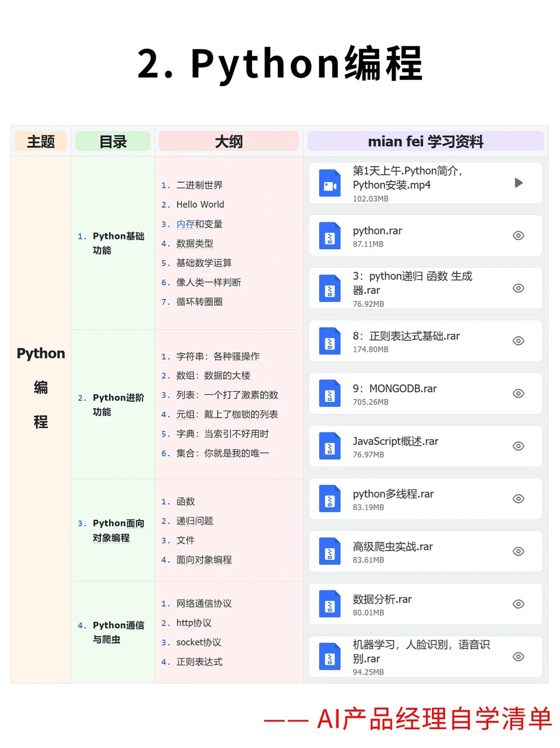Click the 102.03MB file size text

[x=371, y=199]
